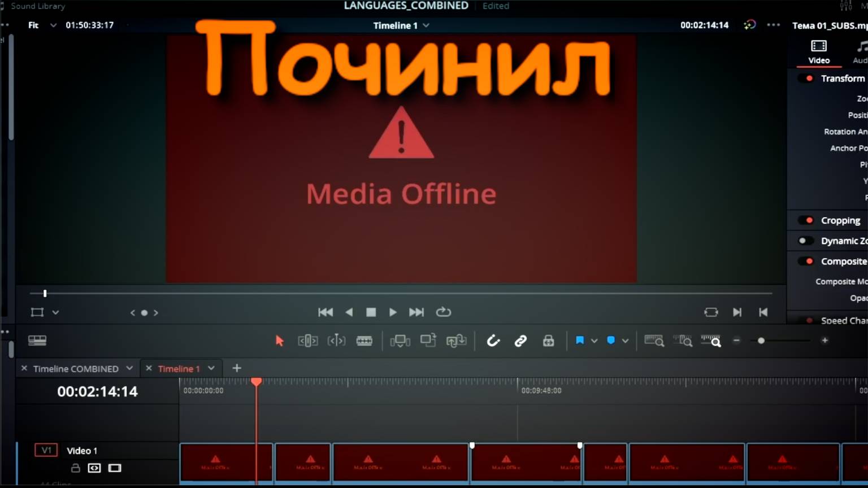Click Detail Zoom icon
The image size is (868, 488).
[x=683, y=341]
